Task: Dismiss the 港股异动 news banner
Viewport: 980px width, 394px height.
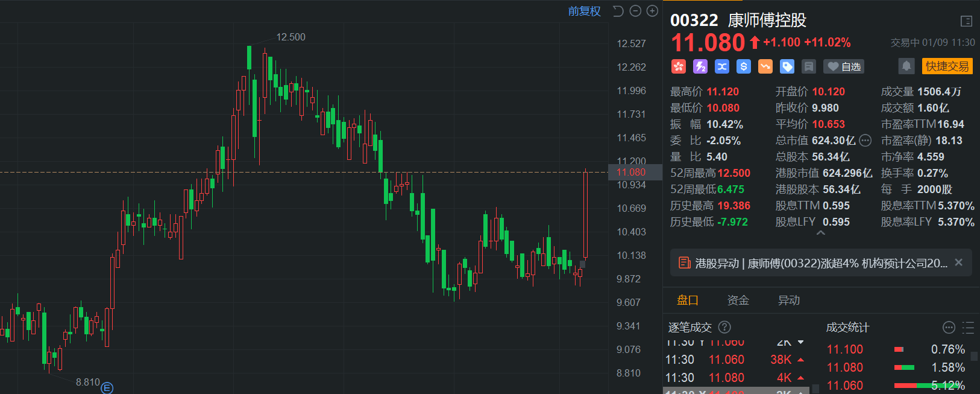Action: (x=959, y=262)
